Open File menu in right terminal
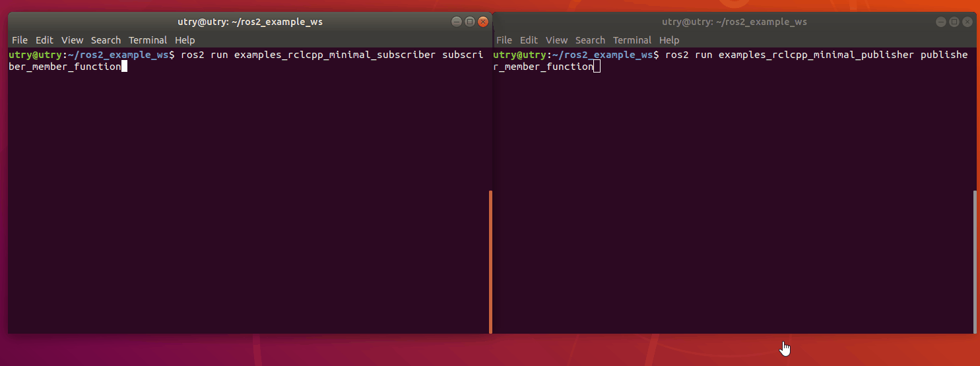 (x=504, y=40)
